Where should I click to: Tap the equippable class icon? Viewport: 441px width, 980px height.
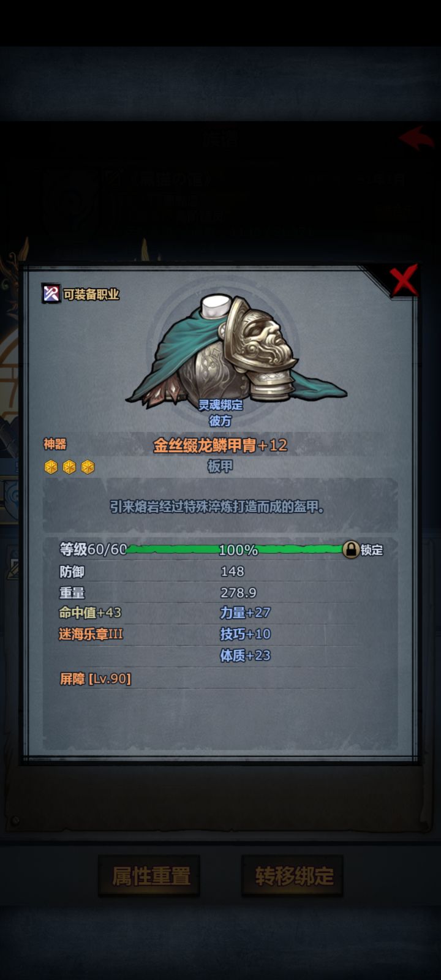pos(51,293)
